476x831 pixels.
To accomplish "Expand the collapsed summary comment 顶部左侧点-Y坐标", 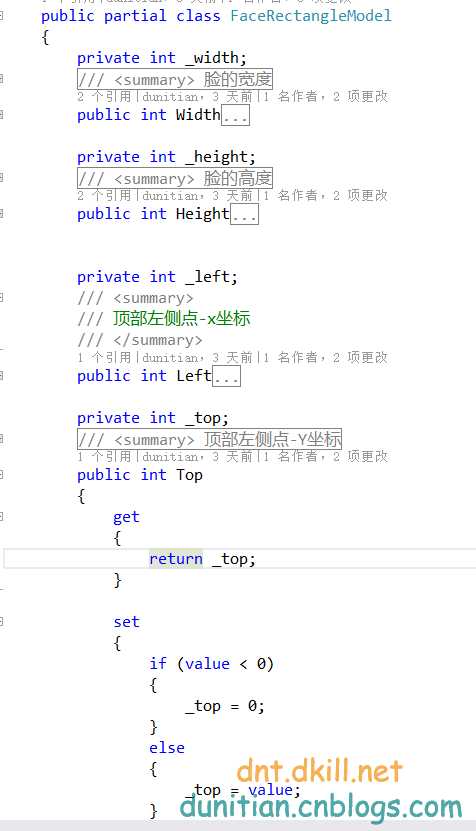I will 209,439.
